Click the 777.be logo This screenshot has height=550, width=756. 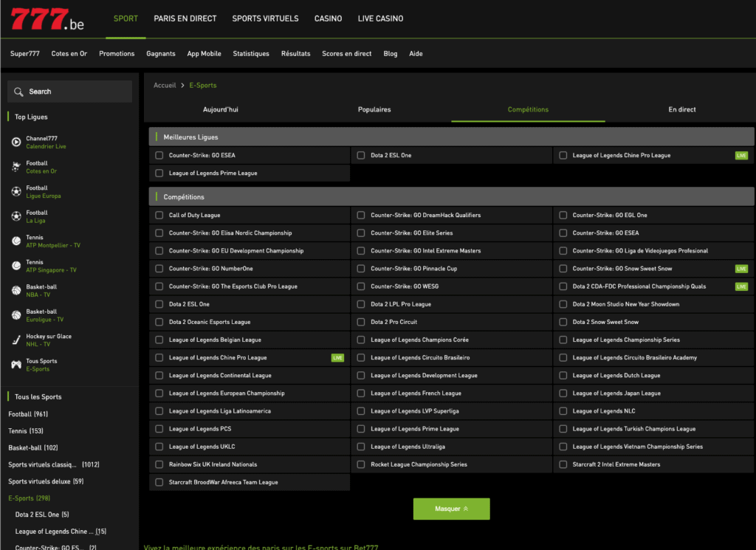click(x=47, y=19)
